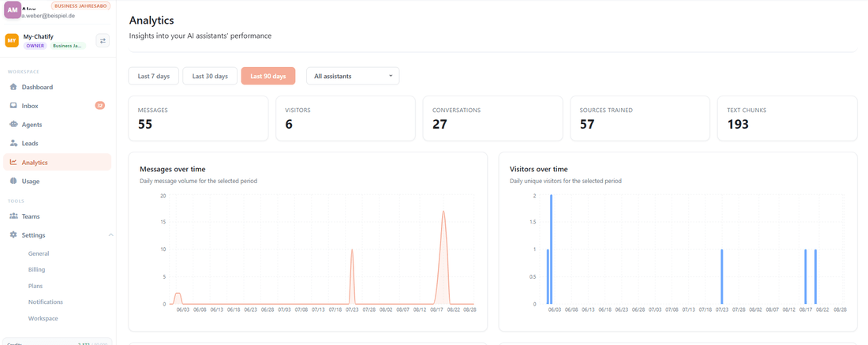
Task: Select the Last 7 days range
Action: tap(153, 77)
